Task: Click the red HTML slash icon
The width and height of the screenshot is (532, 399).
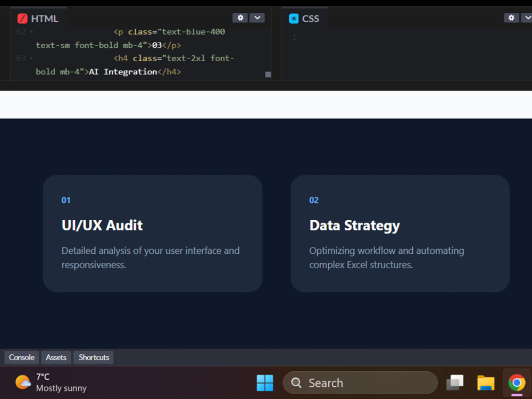Action: click(x=22, y=19)
